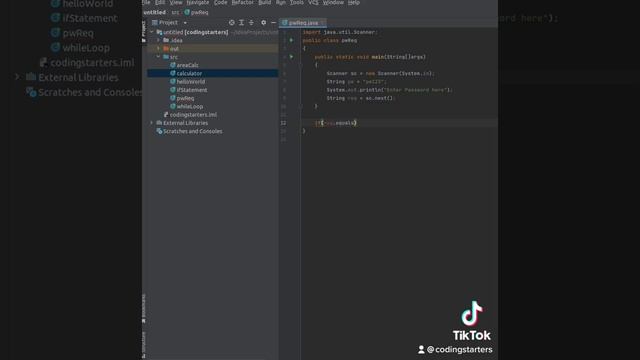Open the Refactor menu
This screenshot has height=360, width=640.
(242, 2)
